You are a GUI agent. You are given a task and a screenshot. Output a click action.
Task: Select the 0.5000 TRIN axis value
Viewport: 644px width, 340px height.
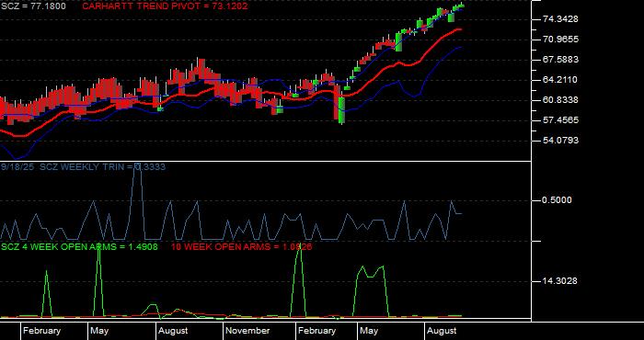pyautogui.click(x=557, y=200)
